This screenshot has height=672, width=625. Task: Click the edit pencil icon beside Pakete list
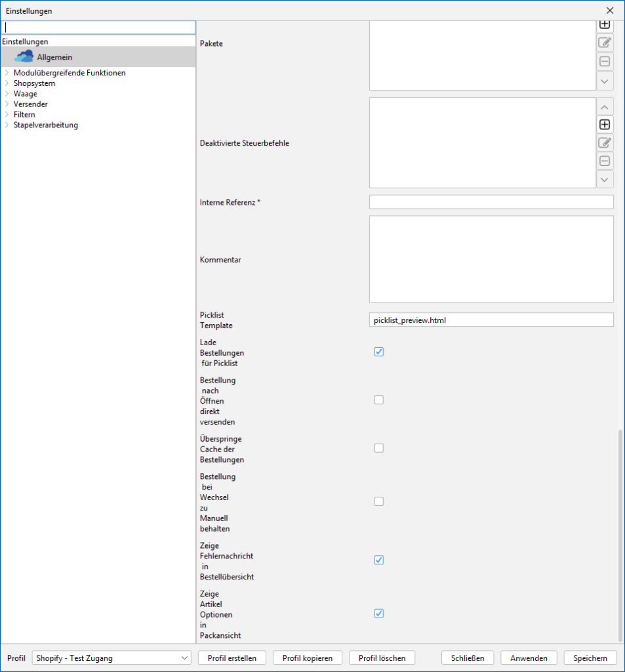605,43
